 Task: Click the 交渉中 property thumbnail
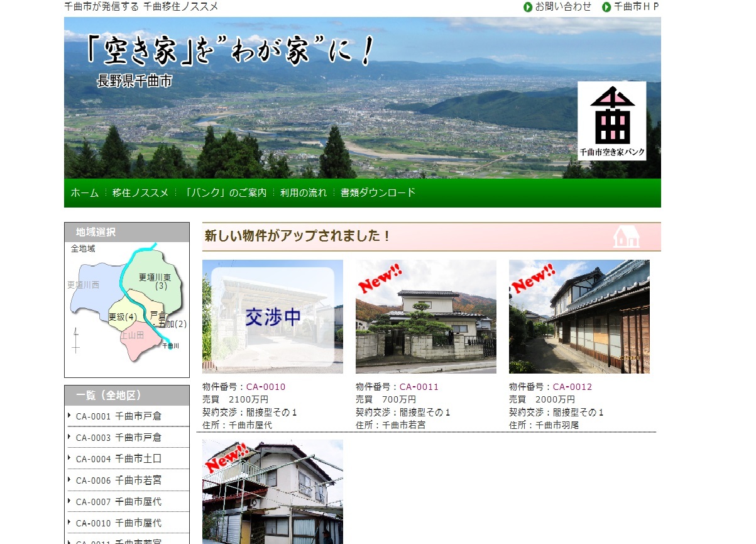click(272, 316)
